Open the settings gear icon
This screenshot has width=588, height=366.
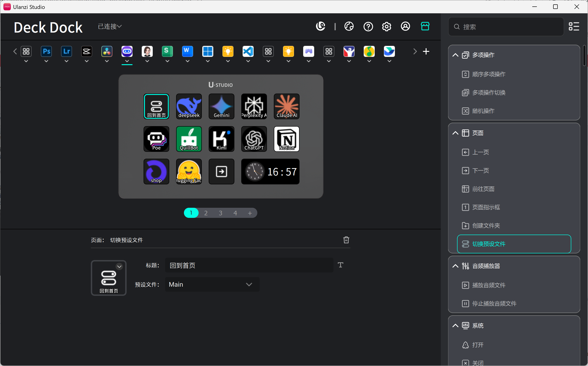[x=387, y=26]
